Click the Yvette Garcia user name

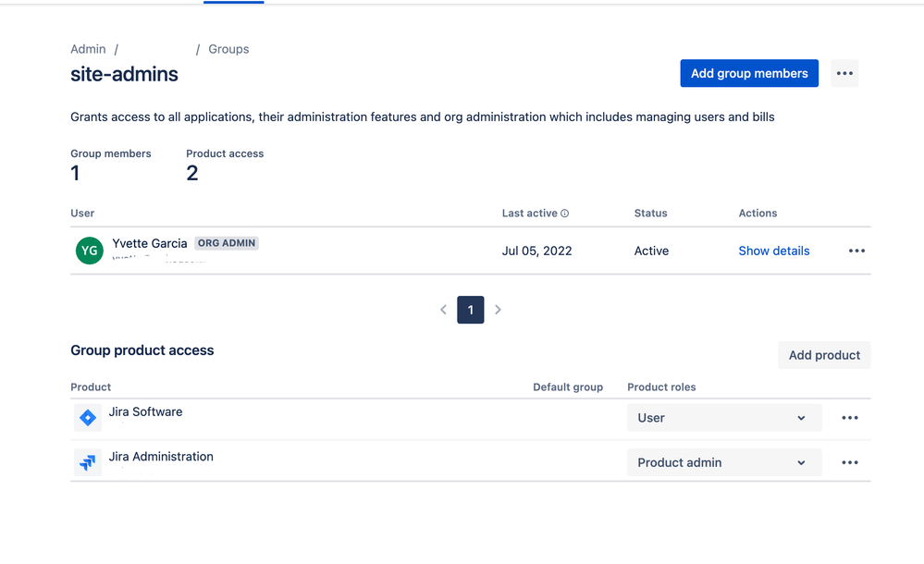pyautogui.click(x=150, y=243)
